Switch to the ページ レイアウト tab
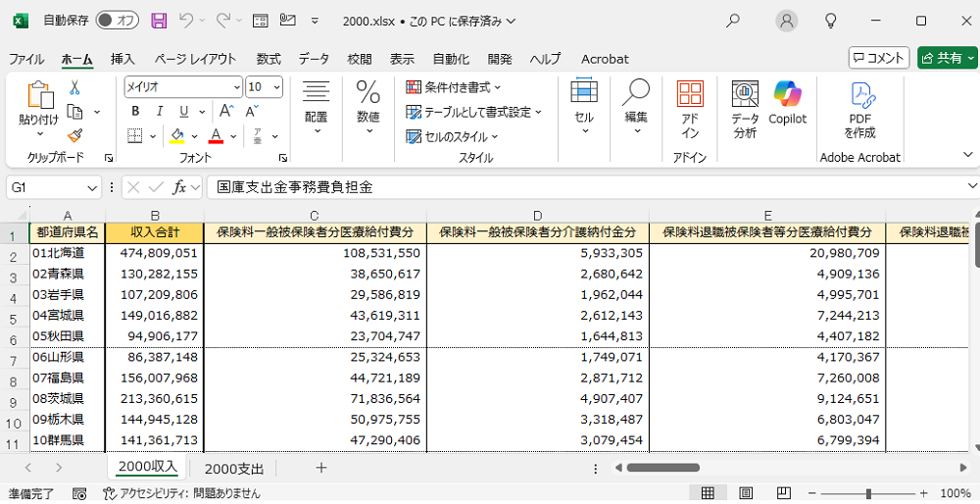 tap(196, 59)
